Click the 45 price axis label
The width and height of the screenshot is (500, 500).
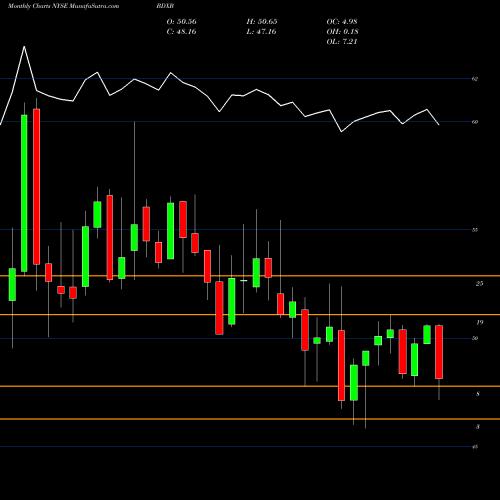[475, 447]
